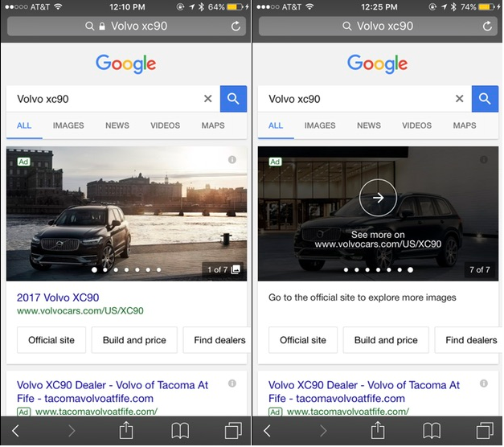The width and height of the screenshot is (504, 447).
Task: Open 2017 Volvo XC90 ad link
Action: tap(58, 297)
